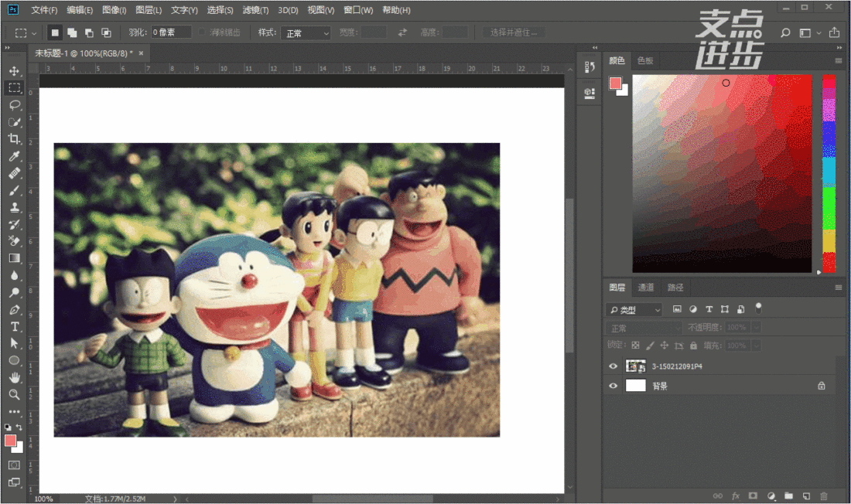Select the Ellipse shape tool
This screenshot has height=504, width=851.
[x=15, y=360]
